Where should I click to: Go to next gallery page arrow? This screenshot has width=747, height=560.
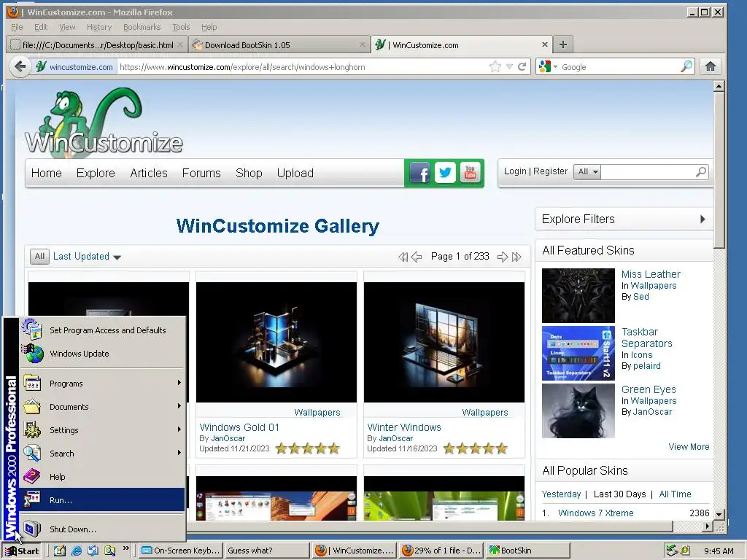[x=502, y=257]
